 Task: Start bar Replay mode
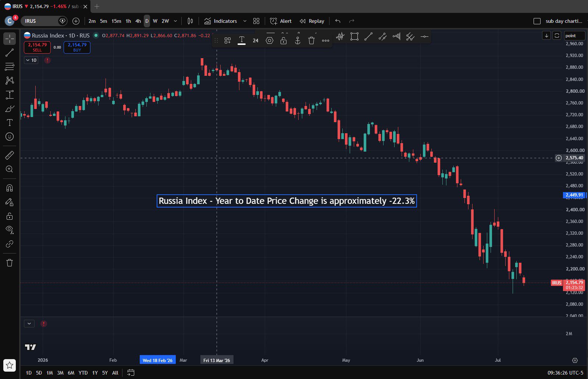[x=312, y=21]
